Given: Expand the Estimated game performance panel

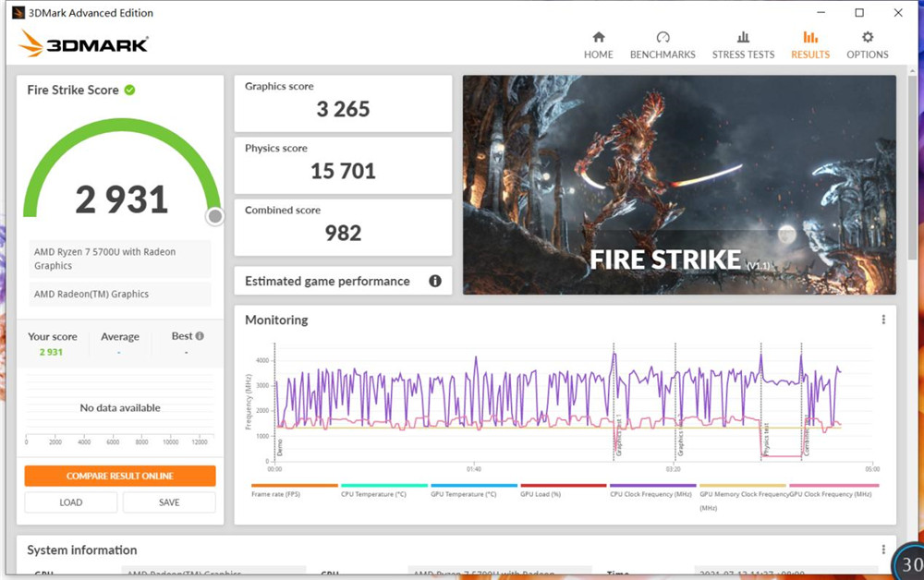Looking at the screenshot, I should coord(327,281).
